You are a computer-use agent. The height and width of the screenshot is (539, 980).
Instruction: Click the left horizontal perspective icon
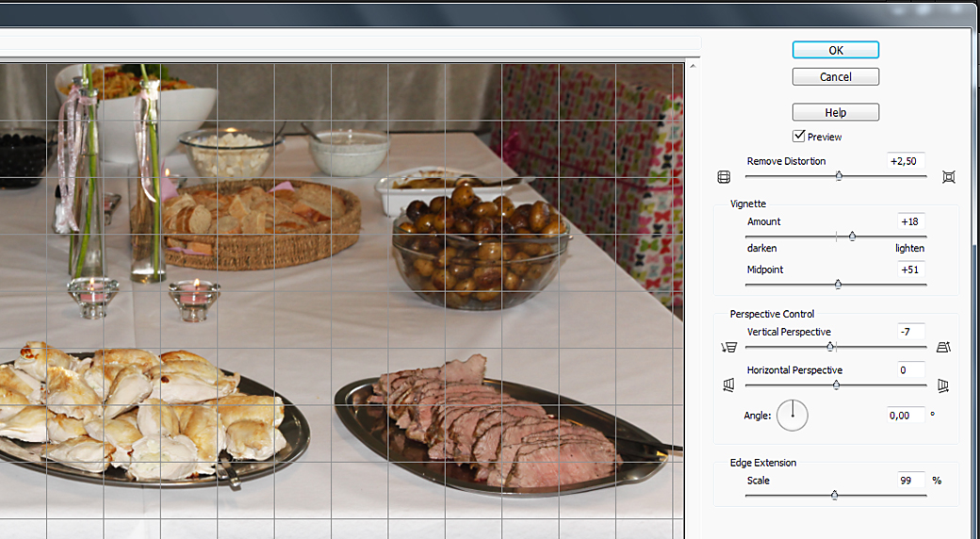pyautogui.click(x=727, y=385)
